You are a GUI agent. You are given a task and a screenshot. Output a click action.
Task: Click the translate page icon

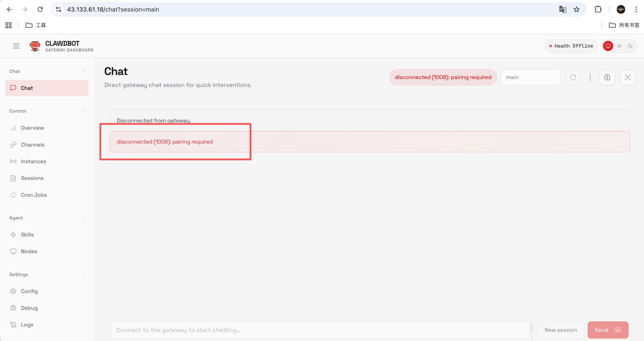(x=562, y=10)
